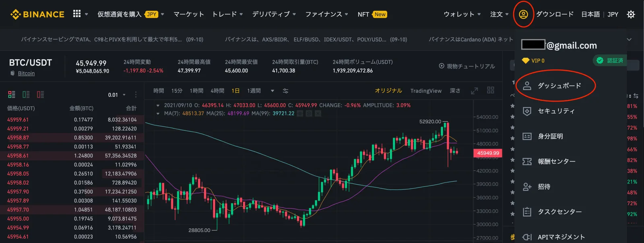Image resolution: width=644 pixels, height=243 pixels.
Task: Open more chart intervals dropdown arrow
Action: click(x=272, y=91)
